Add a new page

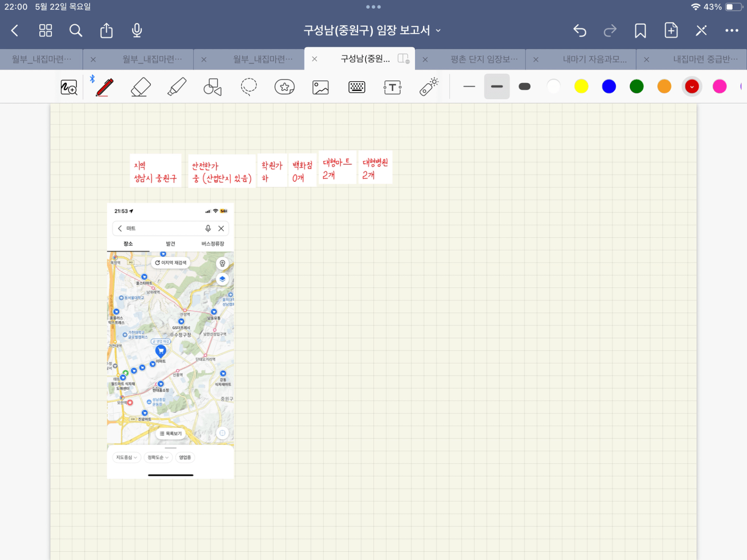tap(671, 30)
